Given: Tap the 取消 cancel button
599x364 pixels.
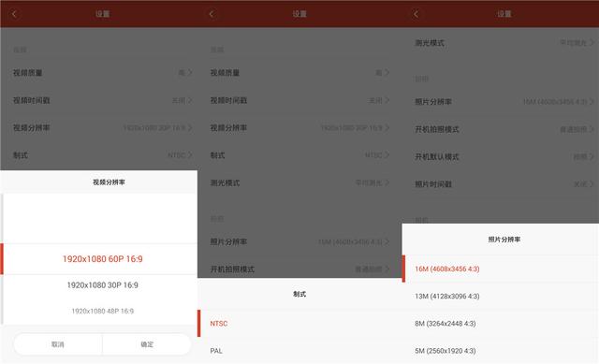Looking at the screenshot, I should [x=58, y=344].
